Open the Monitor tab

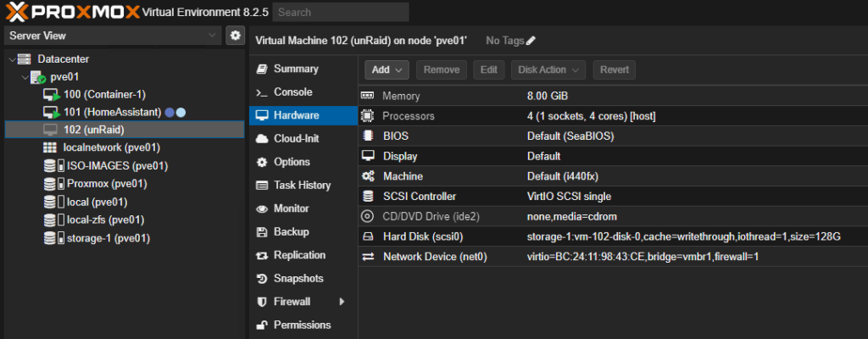point(303,208)
